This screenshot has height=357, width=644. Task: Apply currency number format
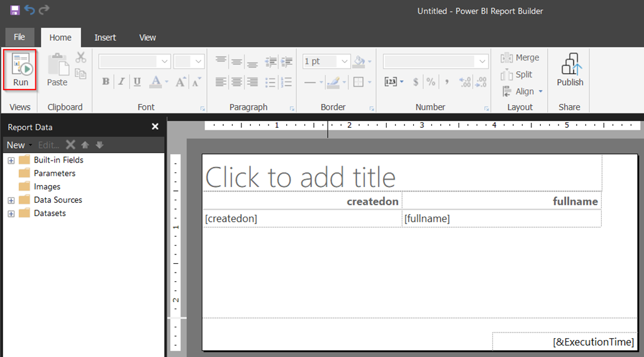(x=416, y=82)
